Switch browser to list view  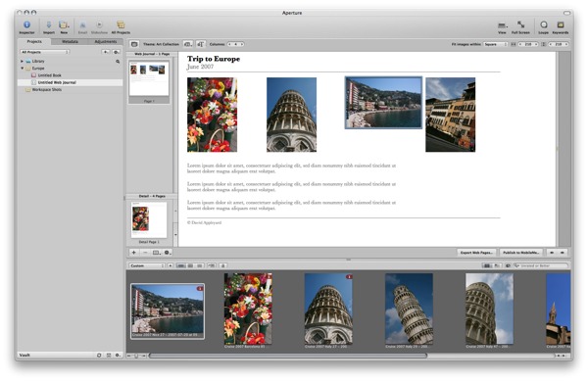tap(200, 265)
